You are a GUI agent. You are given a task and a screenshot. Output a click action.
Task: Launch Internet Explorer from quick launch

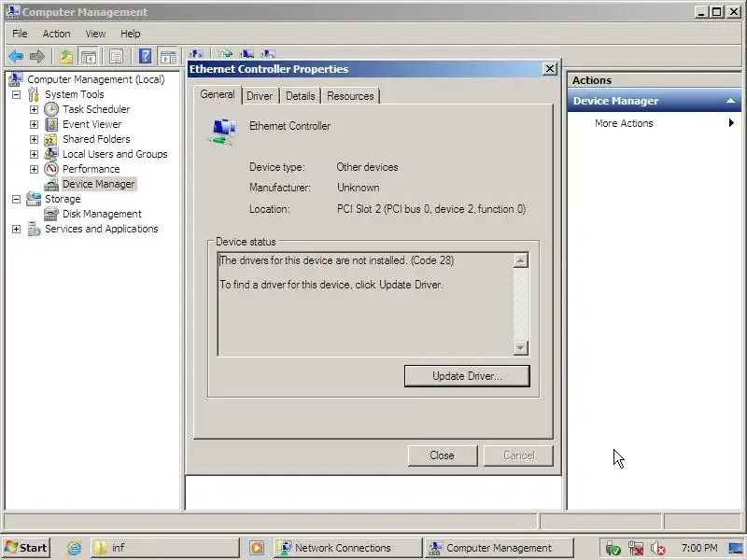(74, 548)
